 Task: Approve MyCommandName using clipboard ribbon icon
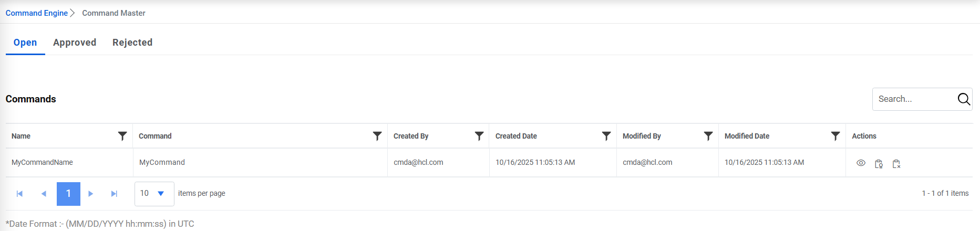coord(879,164)
